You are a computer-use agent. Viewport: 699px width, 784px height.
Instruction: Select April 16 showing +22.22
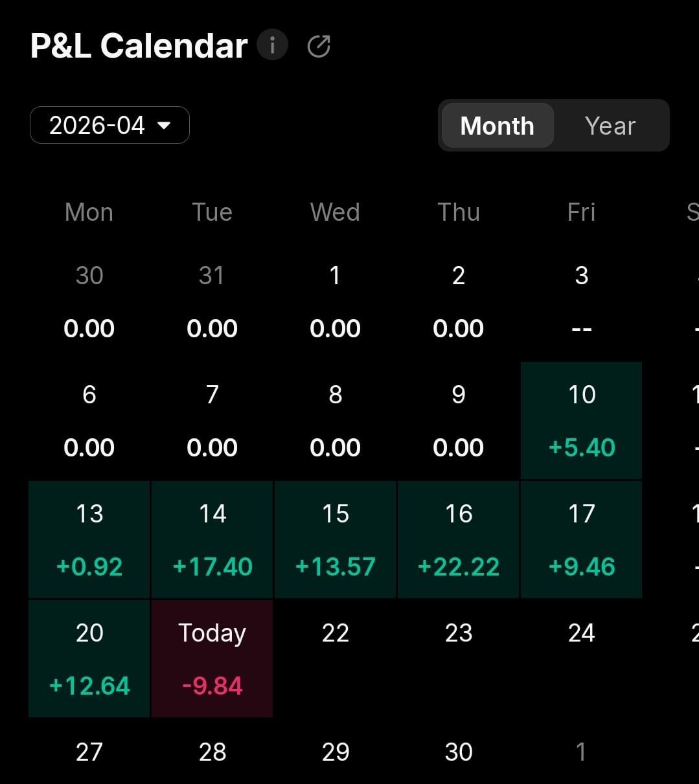[x=458, y=539]
